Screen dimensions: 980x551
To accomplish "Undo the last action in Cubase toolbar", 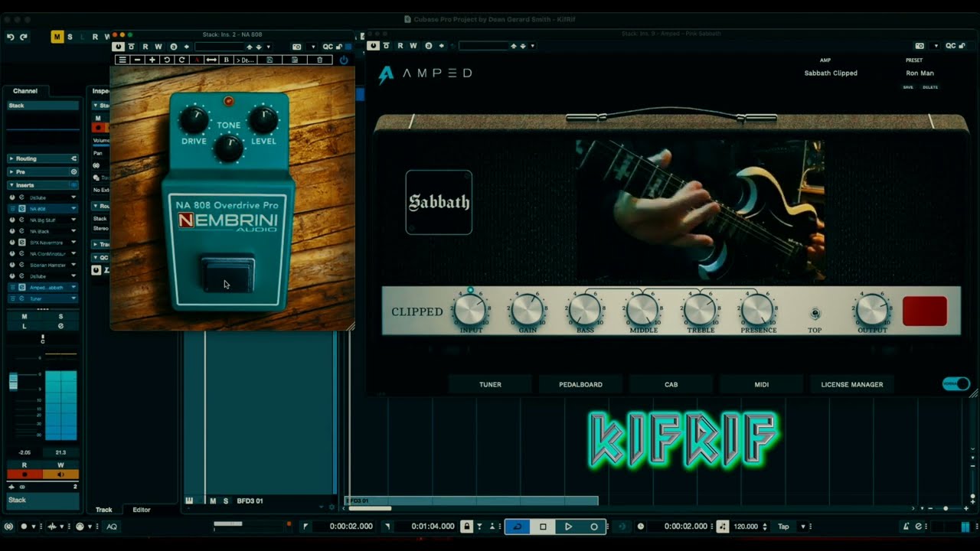I will [x=11, y=37].
